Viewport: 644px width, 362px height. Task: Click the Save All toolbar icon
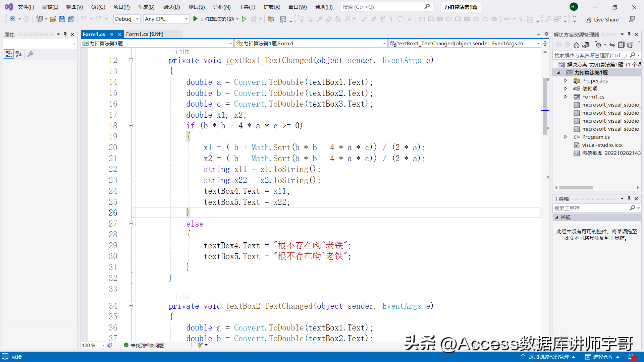coord(71,19)
